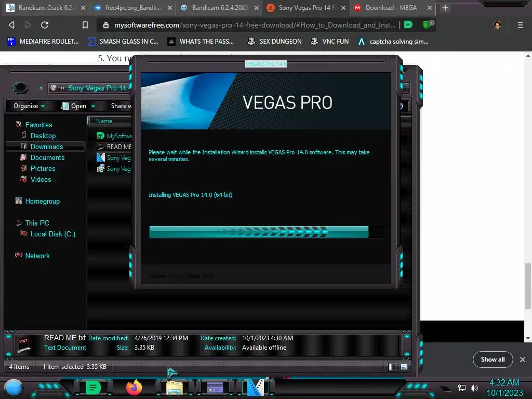This screenshot has height=399, width=532.
Task: Open the Start orb on the taskbar
Action: pos(14,388)
